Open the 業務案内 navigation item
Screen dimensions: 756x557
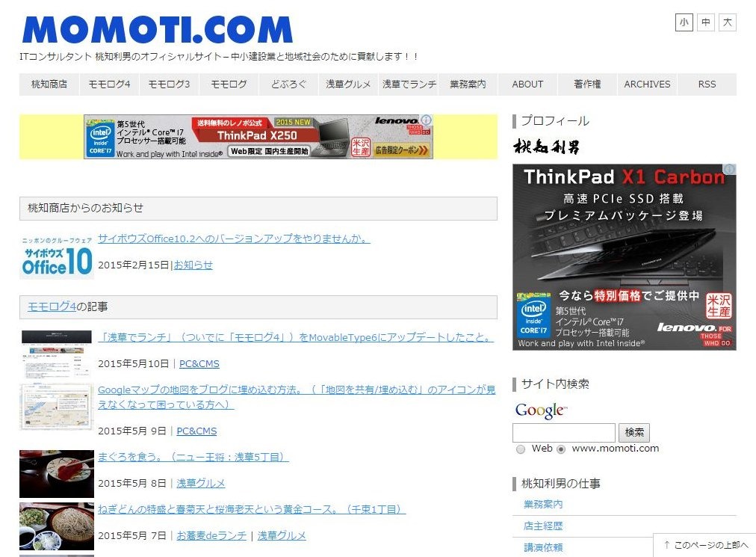[468, 84]
